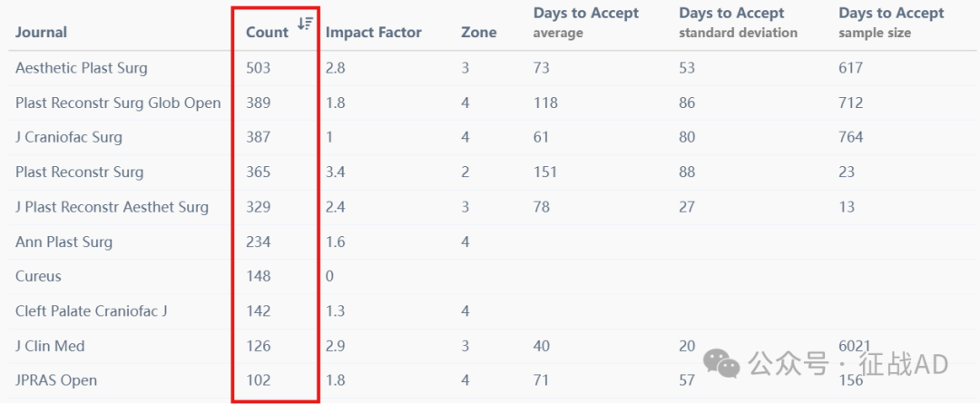Click the count value 503 cell
The height and width of the screenshot is (404, 980).
(258, 67)
